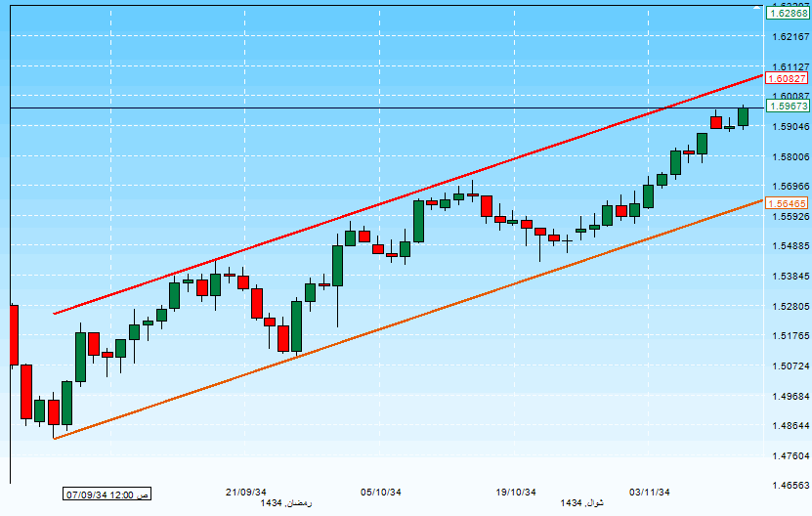
Task: Select the green 1.62868 price tag
Action: coord(787,14)
